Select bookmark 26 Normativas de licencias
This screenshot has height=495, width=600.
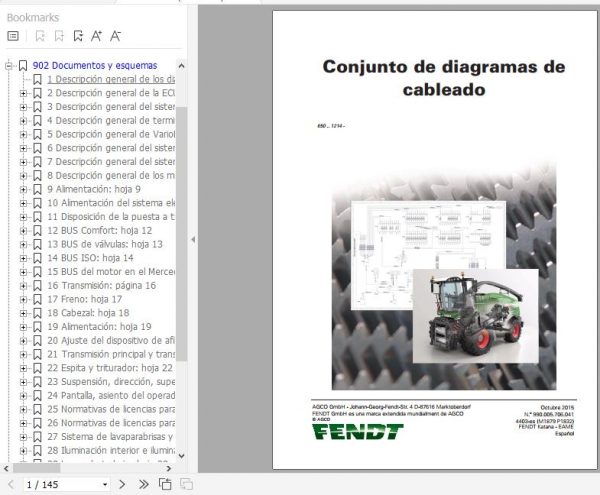(x=111, y=423)
